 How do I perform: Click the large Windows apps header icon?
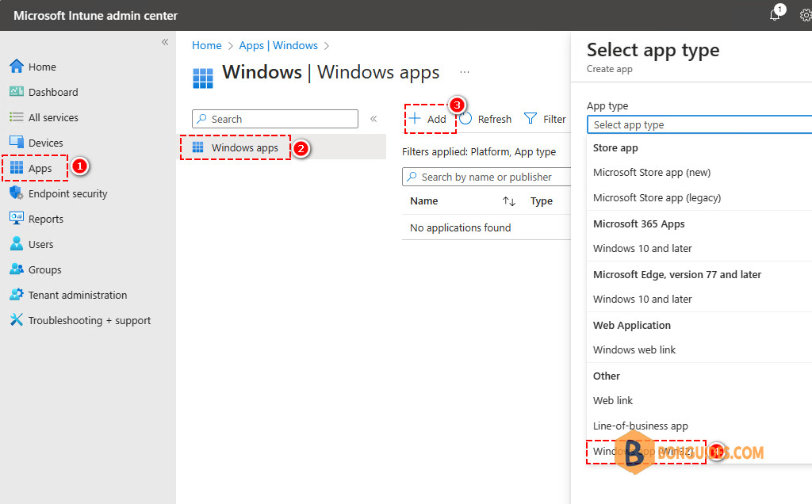[202, 78]
